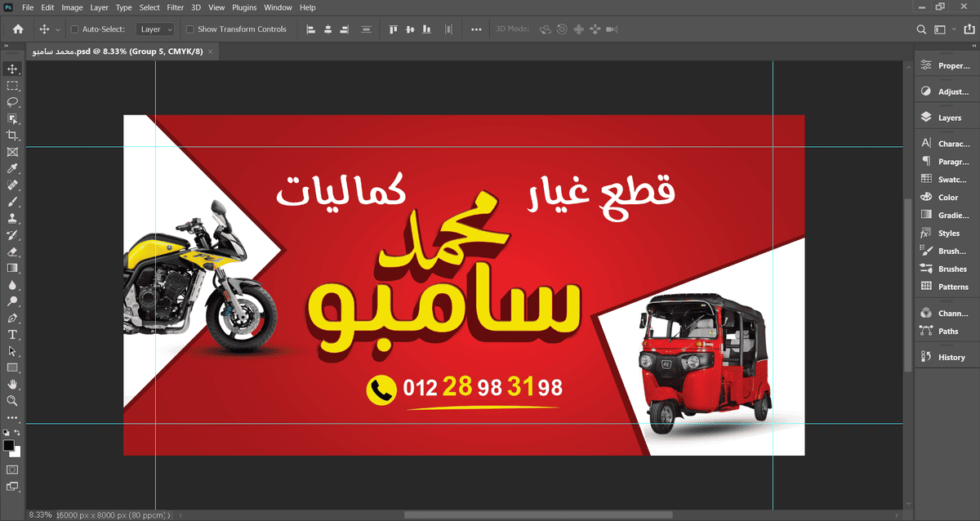980x521 pixels.
Task: Toggle Quick Mask mode
Action: pos(12,470)
